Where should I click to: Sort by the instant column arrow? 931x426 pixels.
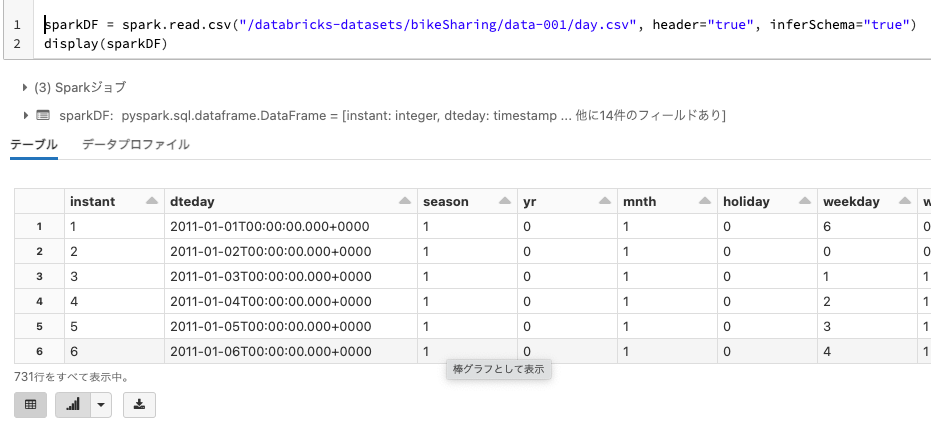click(152, 201)
